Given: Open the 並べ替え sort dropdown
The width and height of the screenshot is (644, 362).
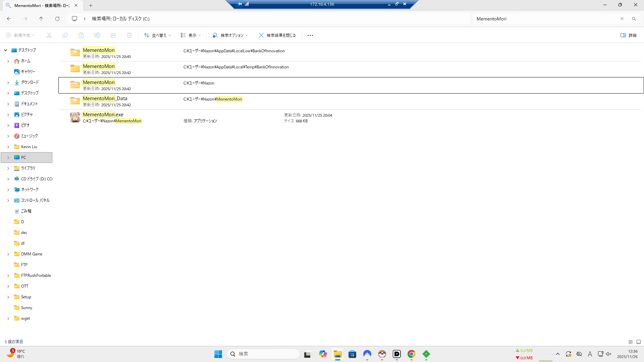Looking at the screenshot, I should tap(157, 35).
